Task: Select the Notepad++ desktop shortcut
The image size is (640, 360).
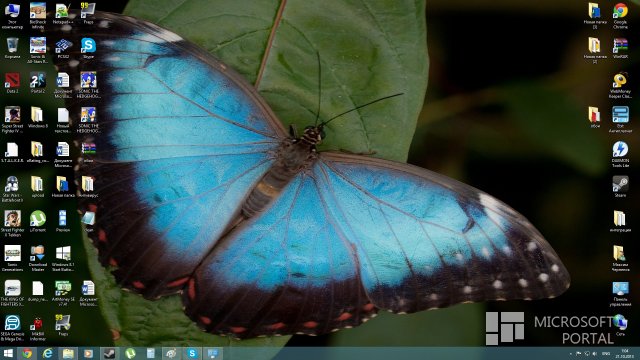Action: click(x=63, y=14)
